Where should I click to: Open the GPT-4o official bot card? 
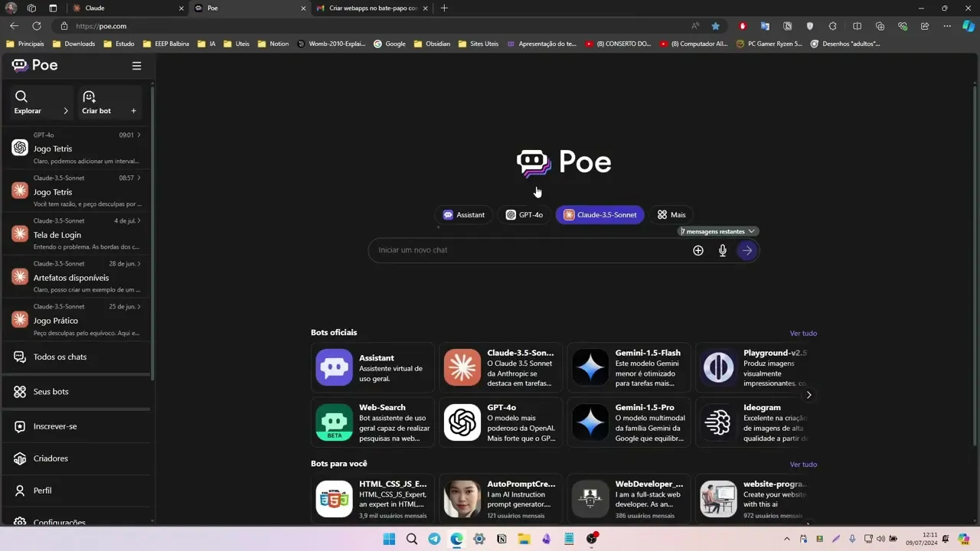501,422
